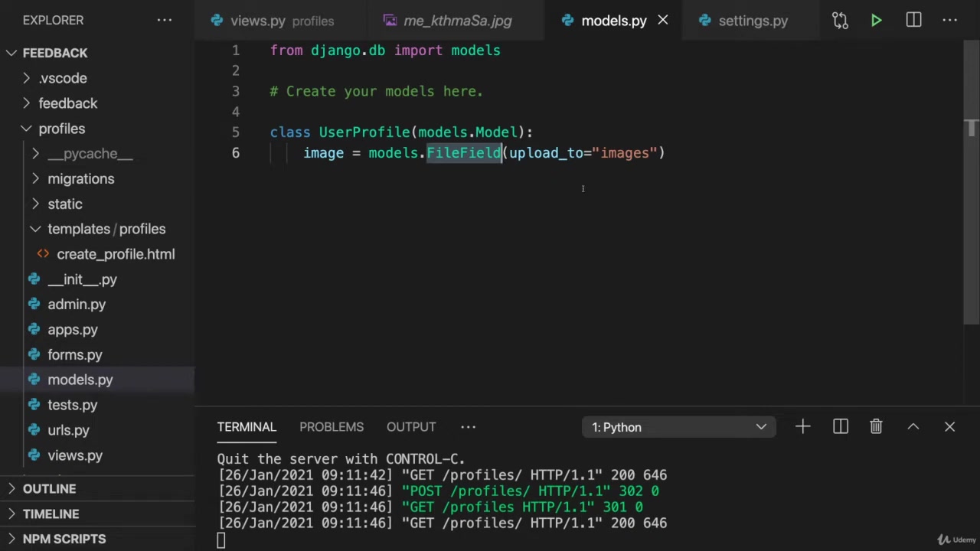Viewport: 980px width, 551px height.
Task: Open Explorer more actions ellipsis
Action: (165, 20)
